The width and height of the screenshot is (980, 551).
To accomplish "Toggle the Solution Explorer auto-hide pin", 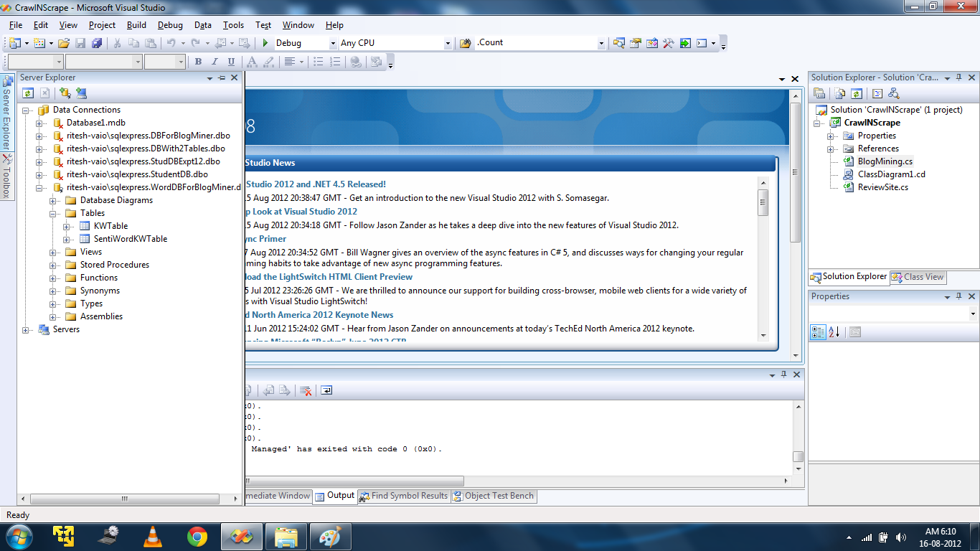I will [x=958, y=77].
